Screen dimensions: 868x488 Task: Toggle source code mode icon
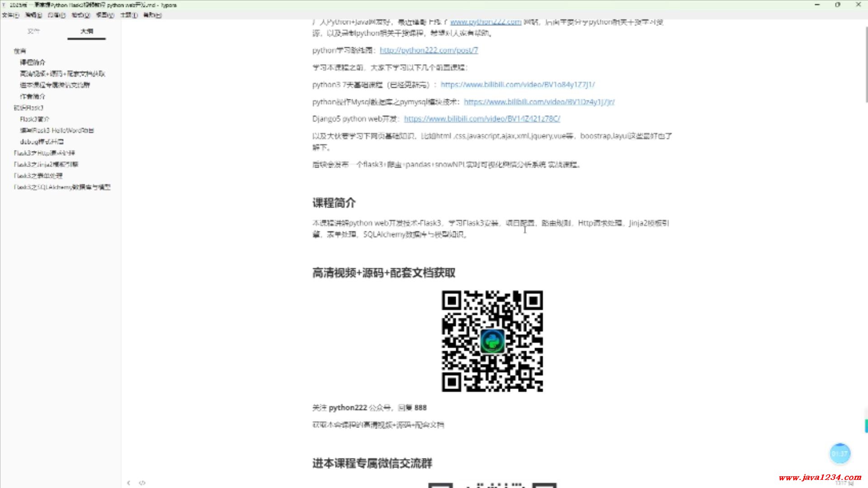tap(142, 483)
